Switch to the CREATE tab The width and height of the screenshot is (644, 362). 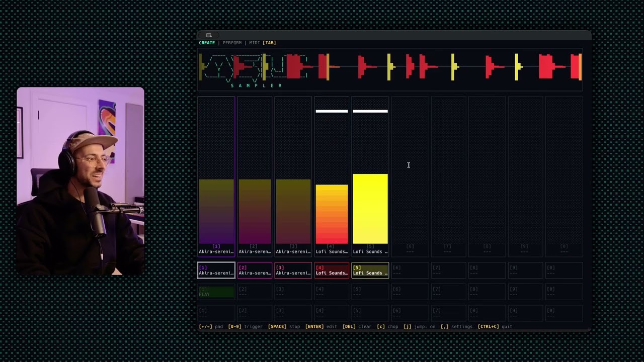pos(207,43)
